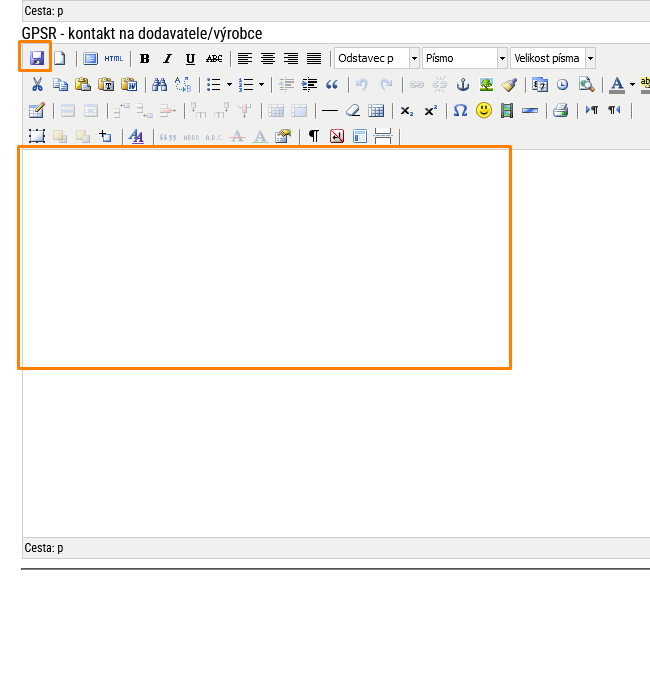Insert predefined template content
Image resolution: width=650 pixels, height=680 pixels.
(360, 137)
